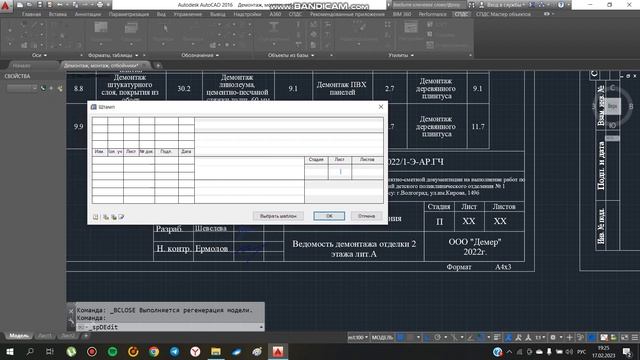Add new drawing tab with plus
The width and height of the screenshot is (640, 360).
(158, 65)
